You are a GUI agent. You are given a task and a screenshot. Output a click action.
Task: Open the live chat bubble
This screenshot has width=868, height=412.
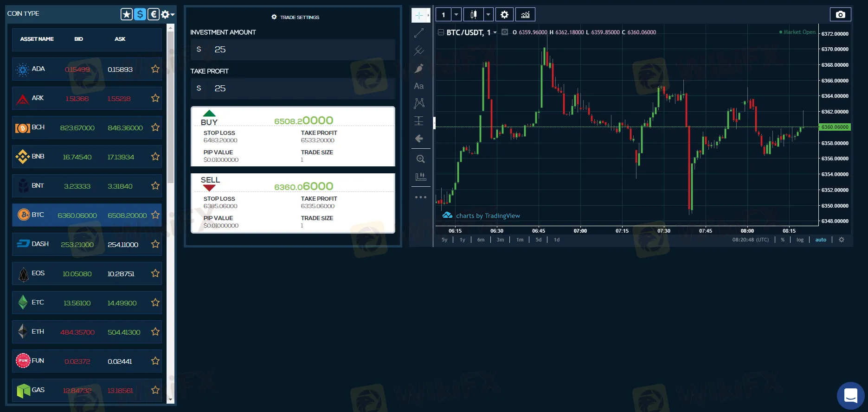coord(850,395)
